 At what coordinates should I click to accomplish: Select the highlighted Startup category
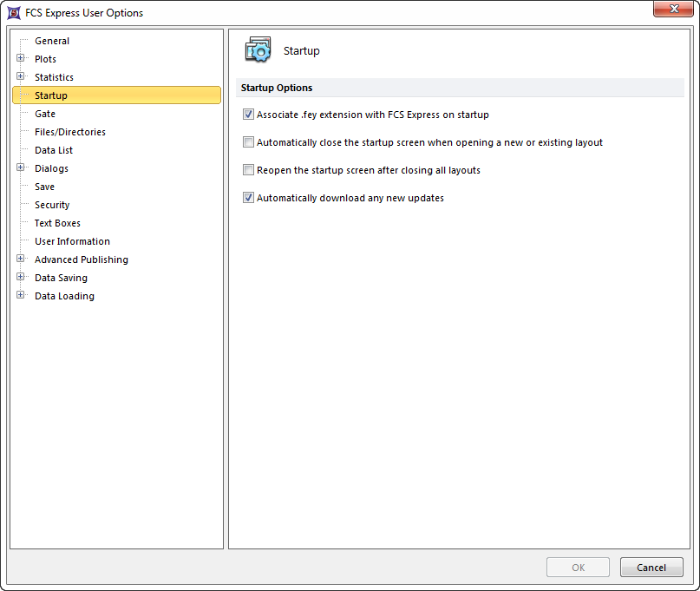tap(116, 95)
